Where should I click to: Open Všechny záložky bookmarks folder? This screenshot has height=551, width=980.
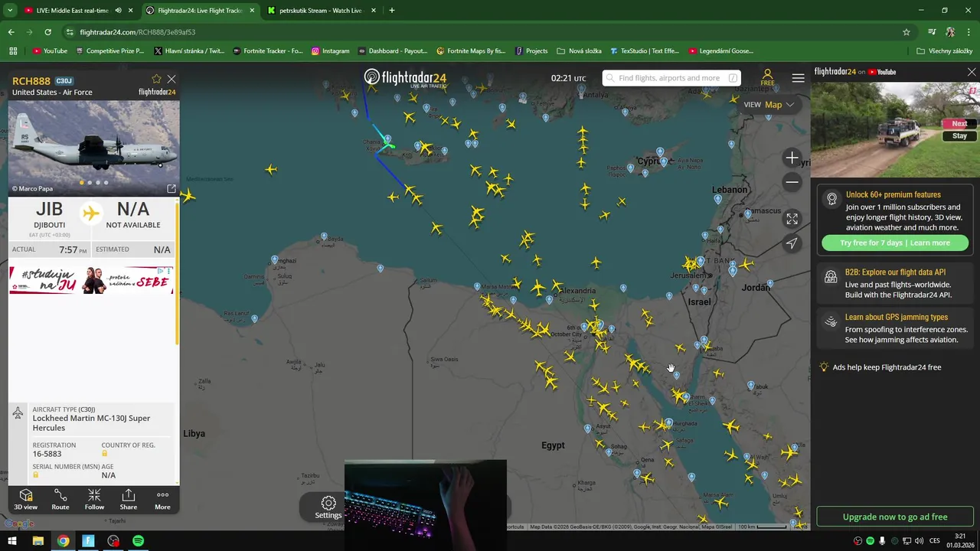[944, 51]
